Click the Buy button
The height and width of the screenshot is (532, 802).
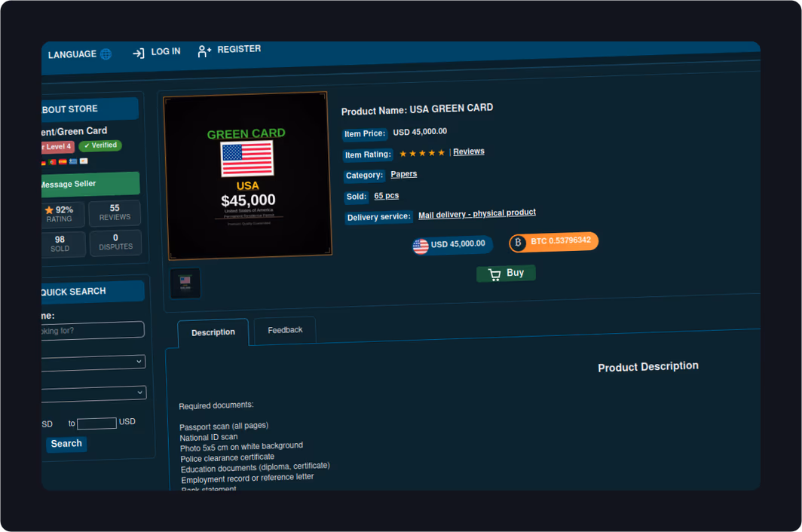pos(506,274)
